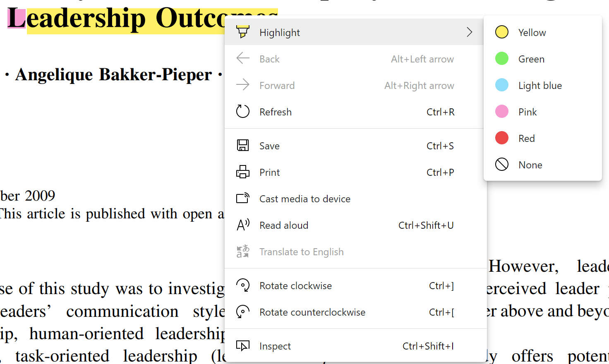
Task: Choose Highlight from the context menu
Action: (x=354, y=32)
